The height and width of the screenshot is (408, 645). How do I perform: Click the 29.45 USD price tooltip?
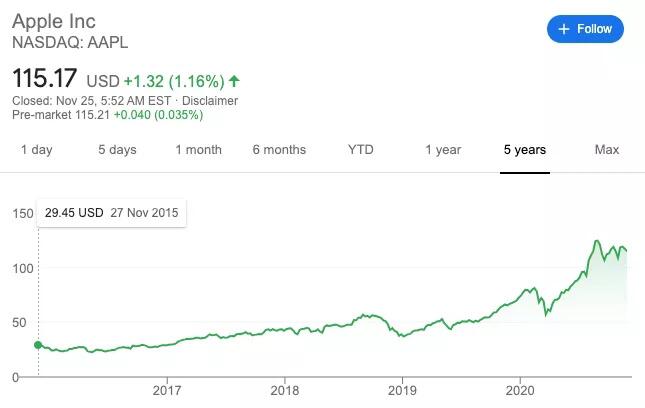pyautogui.click(x=111, y=213)
